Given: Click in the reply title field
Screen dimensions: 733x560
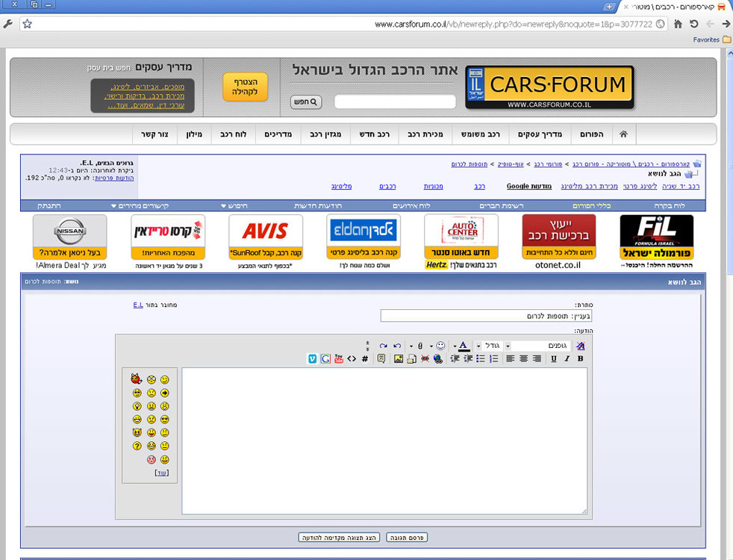Looking at the screenshot, I should pyautogui.click(x=486, y=316).
